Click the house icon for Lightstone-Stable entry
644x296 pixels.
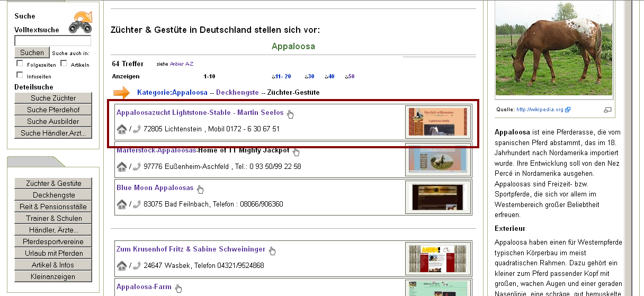122,129
